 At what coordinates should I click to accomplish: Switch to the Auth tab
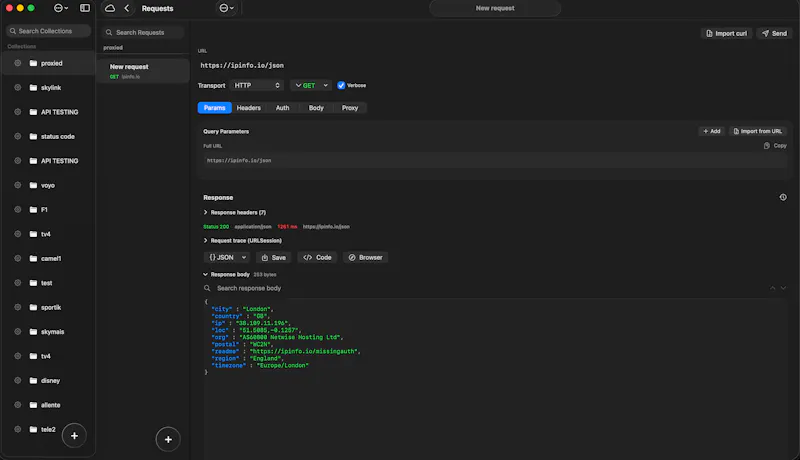click(x=282, y=108)
